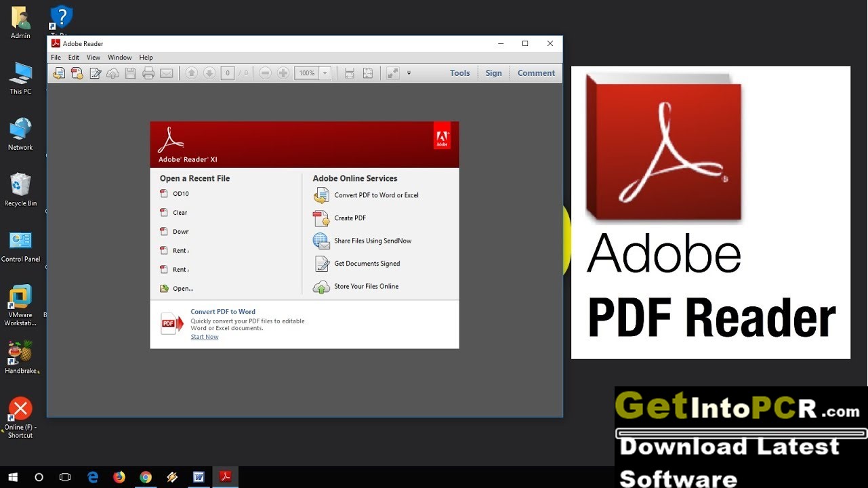Click the PDF arrow icon in promo banner

[172, 323]
